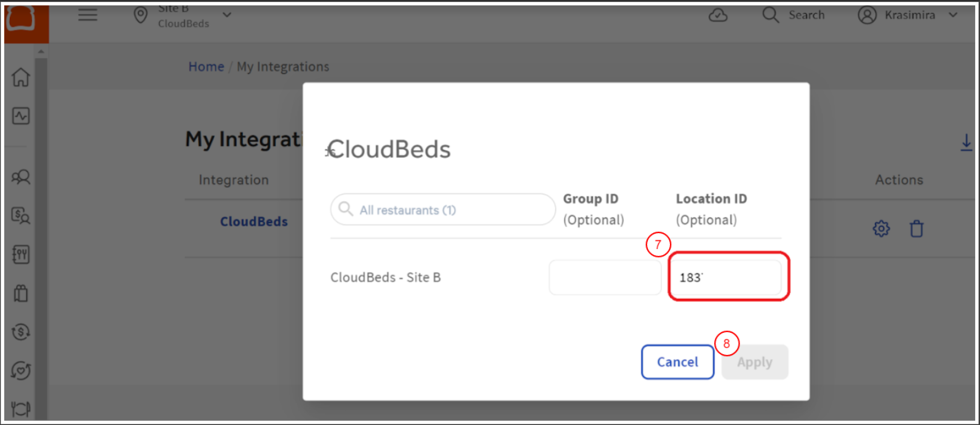Open the Home sidebar icon

click(x=21, y=77)
